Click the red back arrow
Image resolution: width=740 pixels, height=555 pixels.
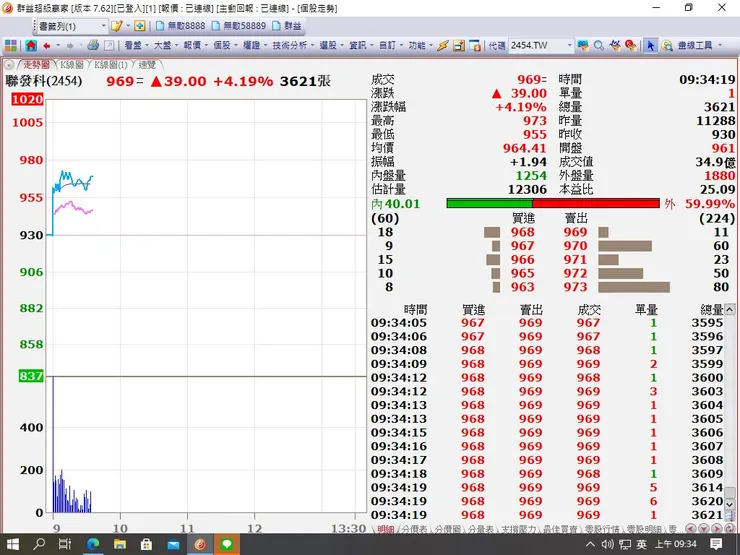pos(47,46)
